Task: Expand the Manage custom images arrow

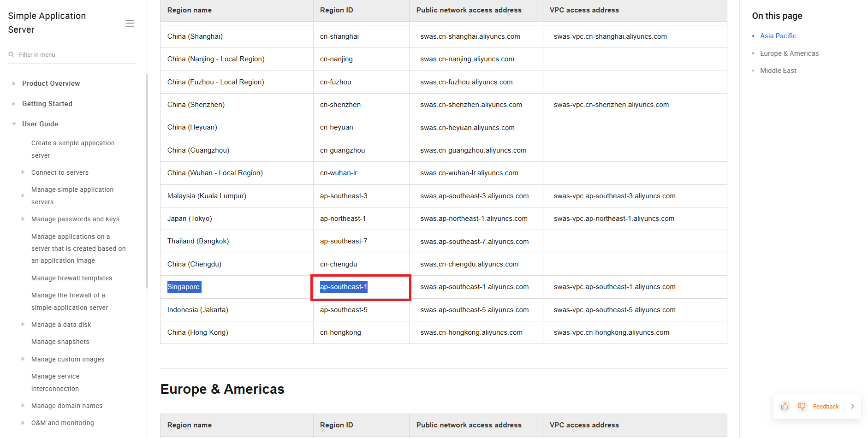Action: tap(23, 359)
